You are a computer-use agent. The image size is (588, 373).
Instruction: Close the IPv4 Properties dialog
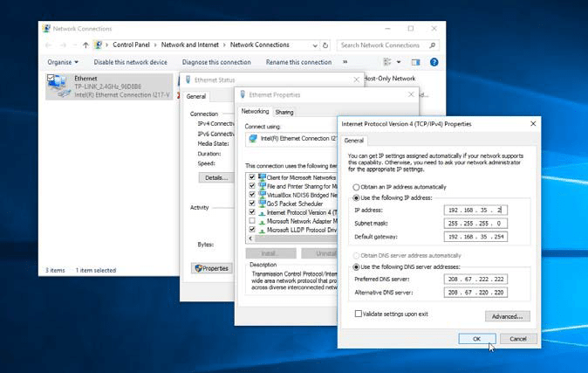coord(533,123)
